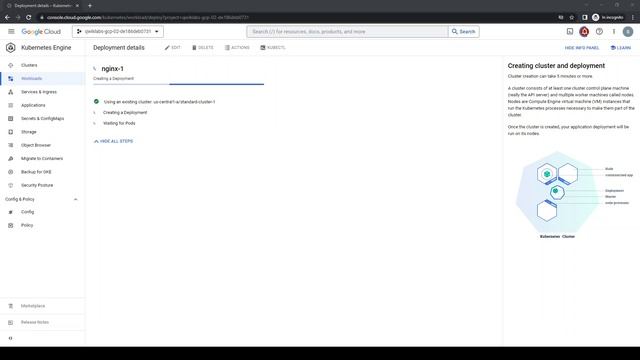Close the Deployment details browser tab
640x360 pixels.
pyautogui.click(x=77, y=6)
